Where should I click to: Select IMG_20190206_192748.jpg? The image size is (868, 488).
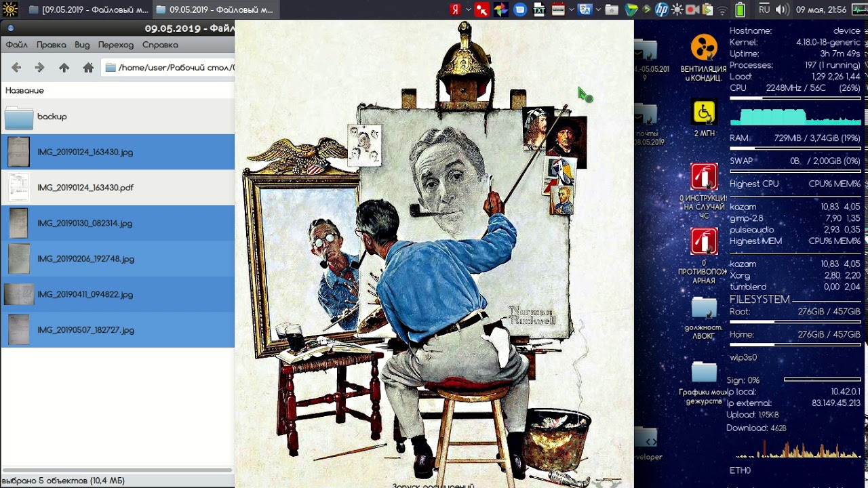coord(117,258)
